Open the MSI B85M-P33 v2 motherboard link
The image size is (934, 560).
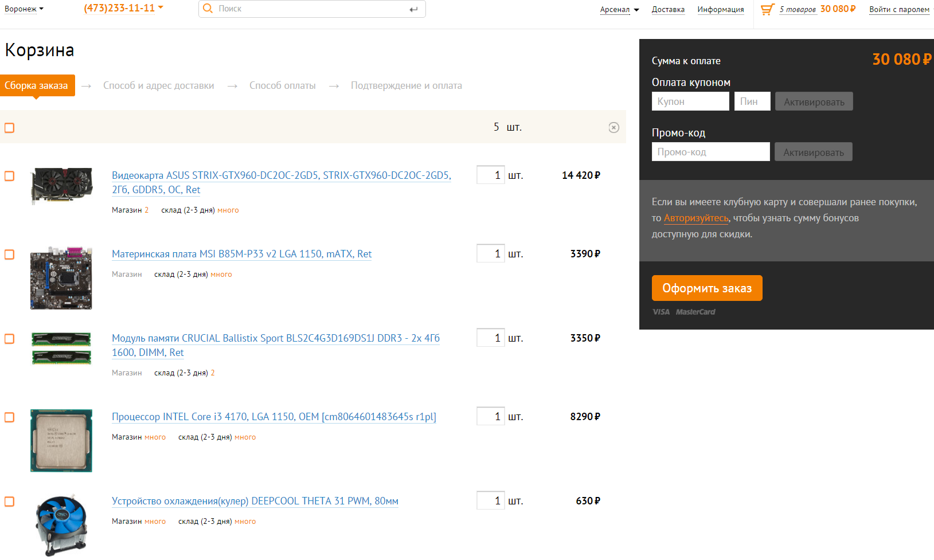coord(241,254)
